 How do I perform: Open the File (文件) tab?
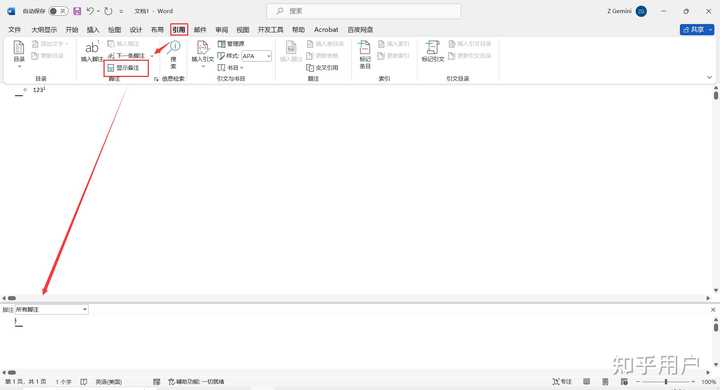(14, 29)
